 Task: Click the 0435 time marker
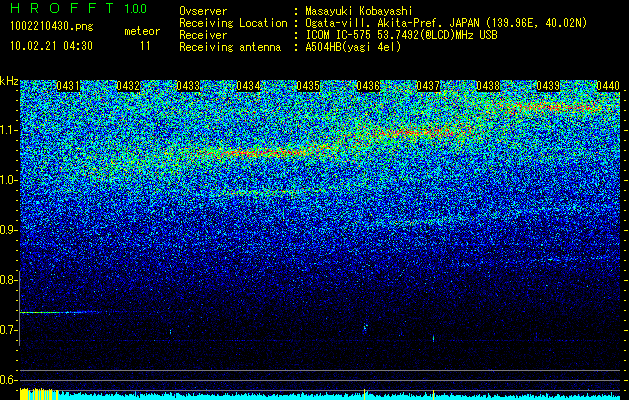pyautogui.click(x=308, y=86)
